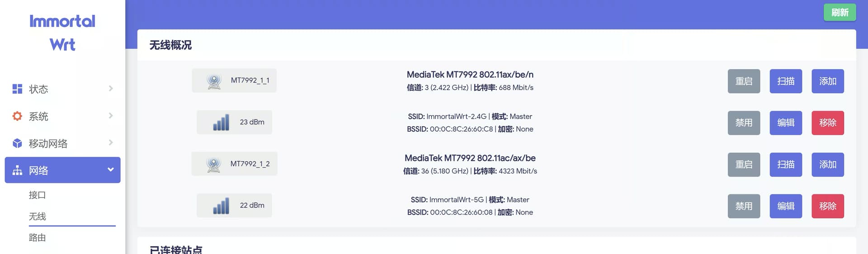
Task: Expand the 系统 menu chevron
Action: point(111,115)
